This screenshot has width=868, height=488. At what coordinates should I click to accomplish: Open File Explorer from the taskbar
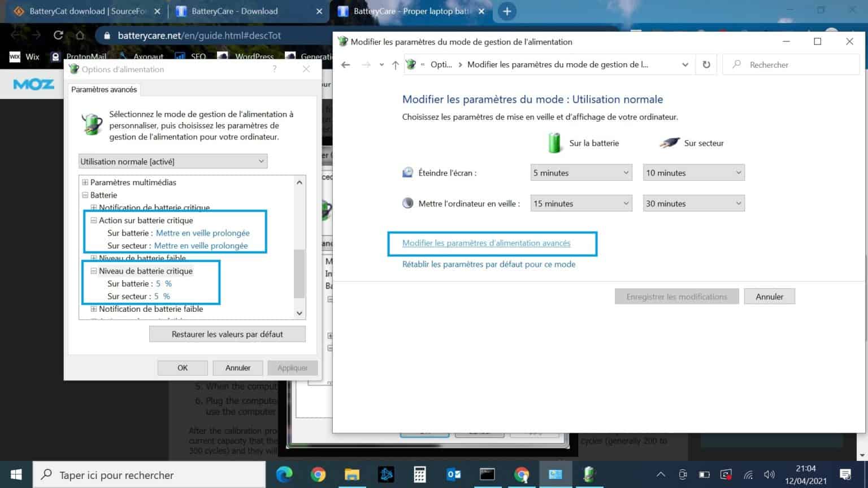click(x=352, y=474)
